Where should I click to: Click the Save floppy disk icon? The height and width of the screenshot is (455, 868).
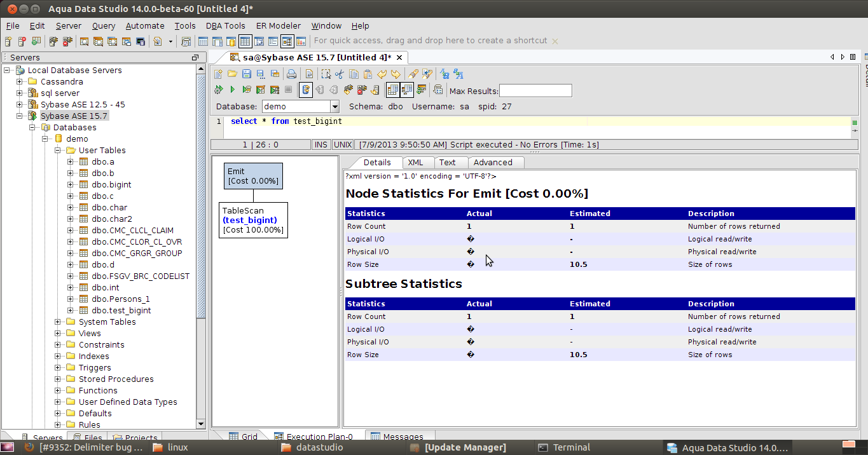tap(247, 74)
